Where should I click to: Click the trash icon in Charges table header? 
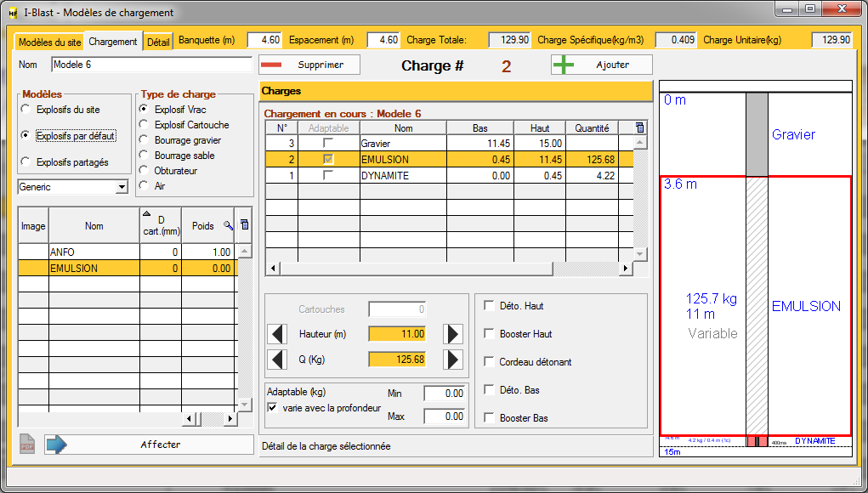[640, 127]
